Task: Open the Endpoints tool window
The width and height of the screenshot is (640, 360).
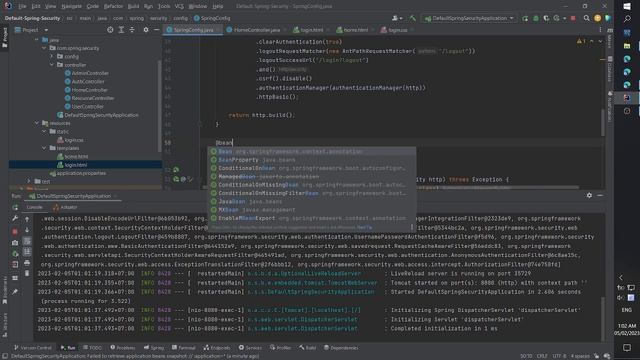Action: 217,348
